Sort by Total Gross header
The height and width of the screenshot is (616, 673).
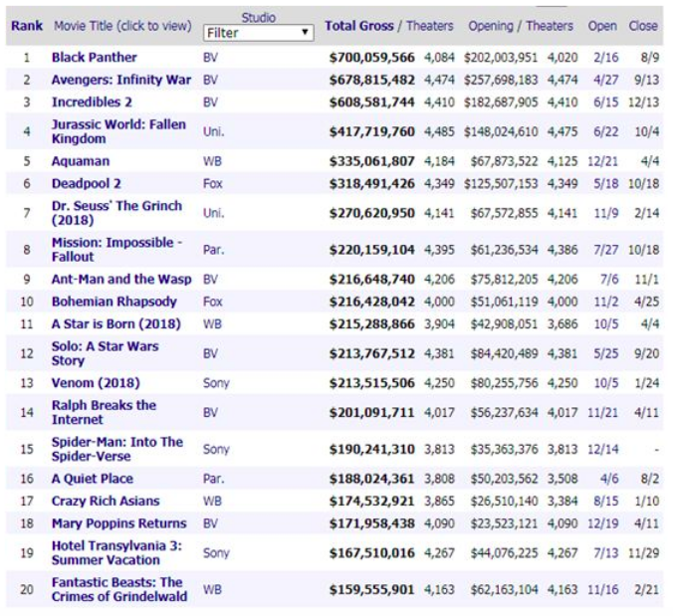358,26
